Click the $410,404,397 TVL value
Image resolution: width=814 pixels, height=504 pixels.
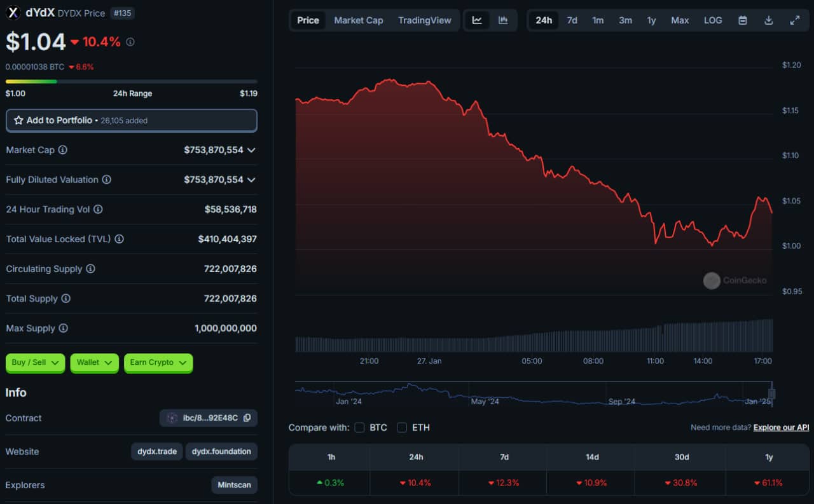coord(228,239)
